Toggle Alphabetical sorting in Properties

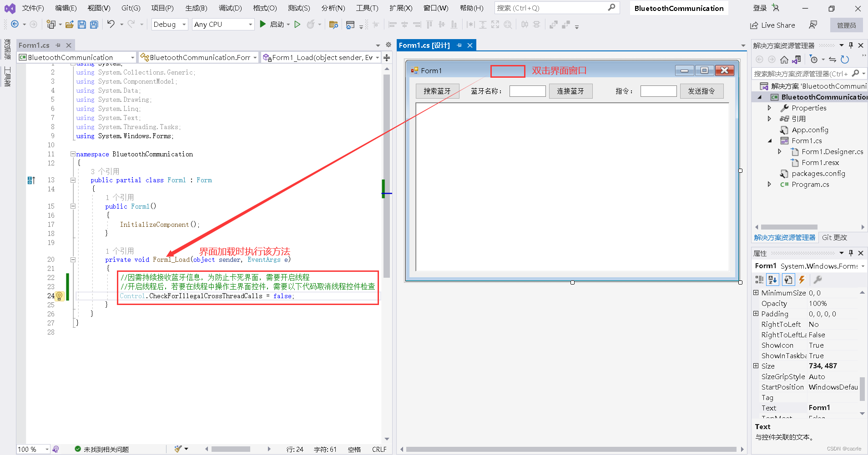click(x=772, y=280)
